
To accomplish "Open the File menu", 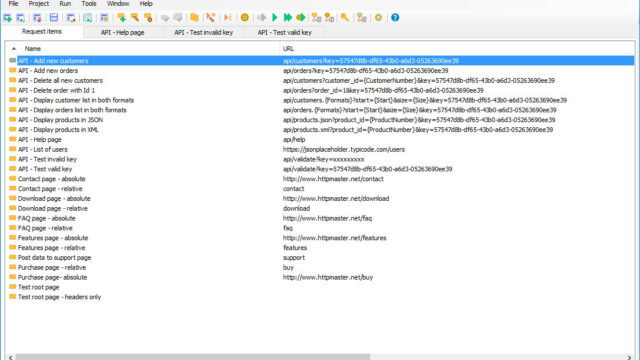I will (x=13, y=4).
